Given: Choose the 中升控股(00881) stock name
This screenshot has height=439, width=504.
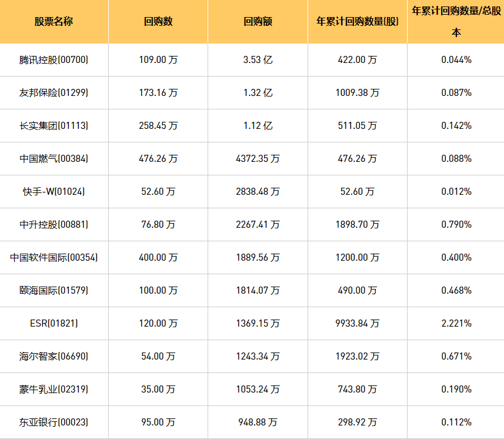Looking at the screenshot, I should click(x=54, y=224).
